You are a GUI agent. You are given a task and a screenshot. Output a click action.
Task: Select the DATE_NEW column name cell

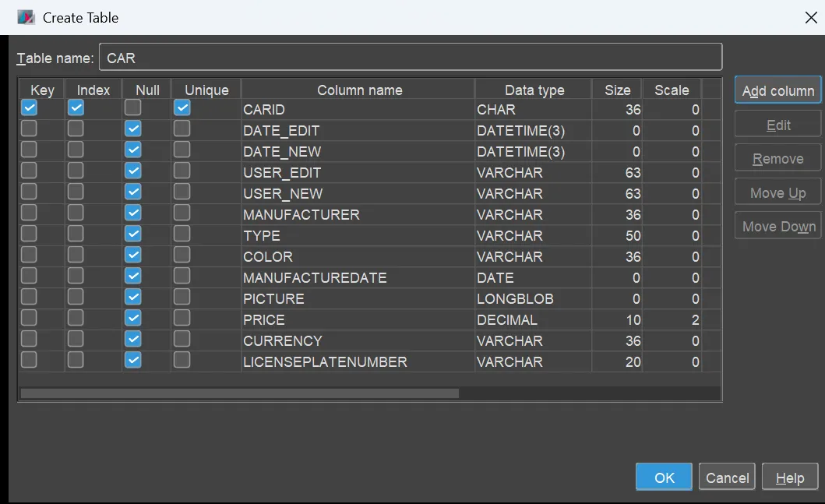click(358, 152)
